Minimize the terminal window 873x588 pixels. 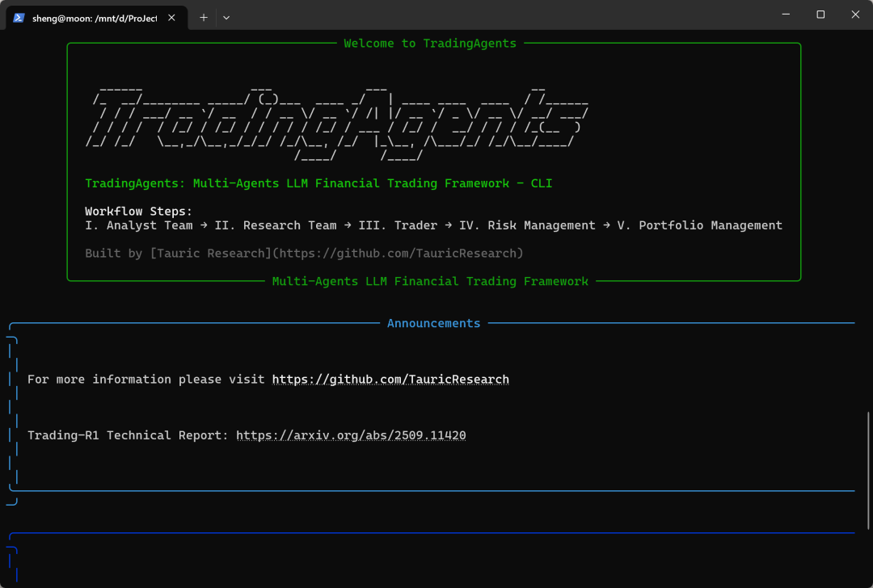(x=786, y=15)
